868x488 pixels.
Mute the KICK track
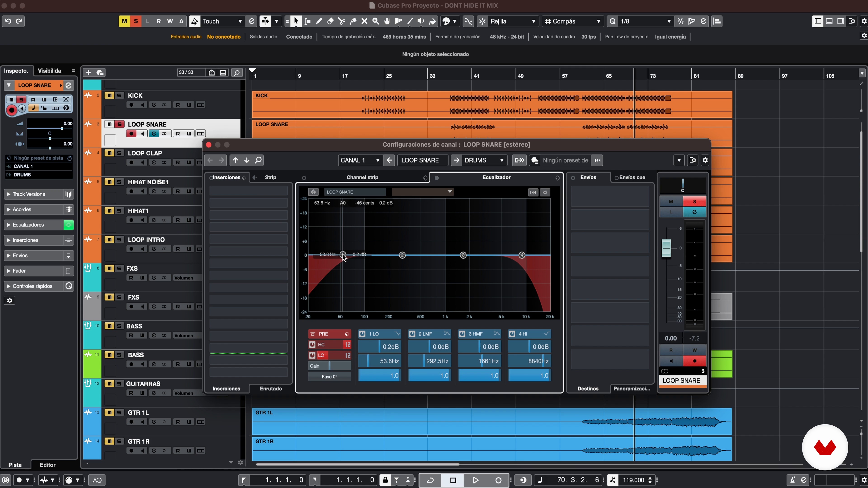109,95
